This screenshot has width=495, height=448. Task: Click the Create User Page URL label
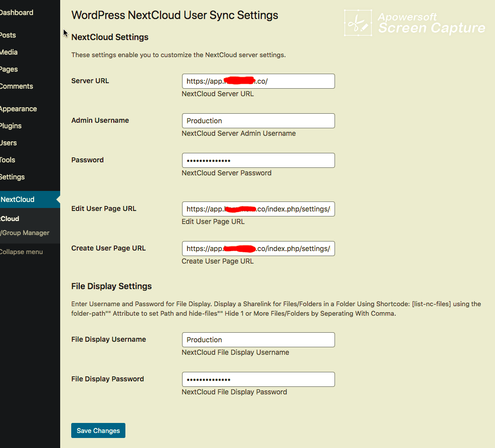pyautogui.click(x=108, y=248)
